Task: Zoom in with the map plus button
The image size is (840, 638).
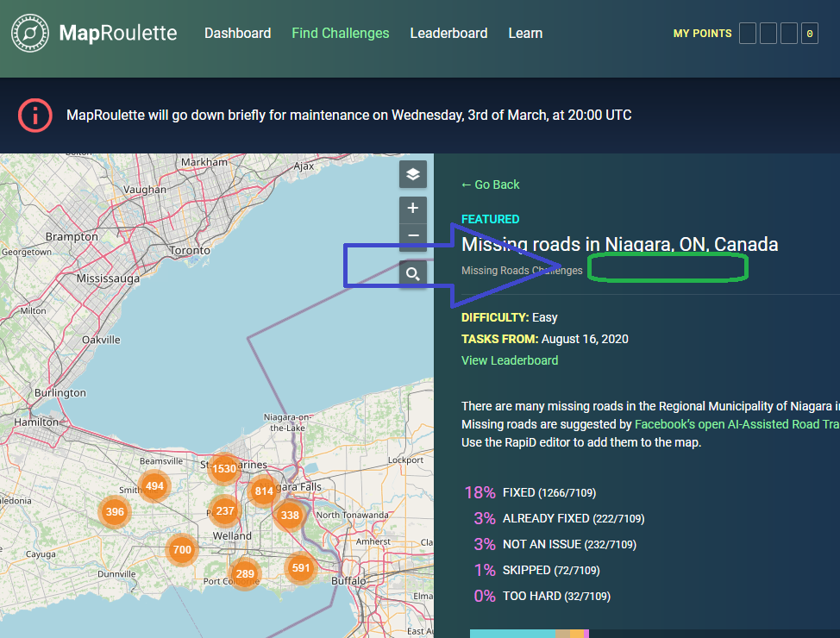Action: (412, 209)
